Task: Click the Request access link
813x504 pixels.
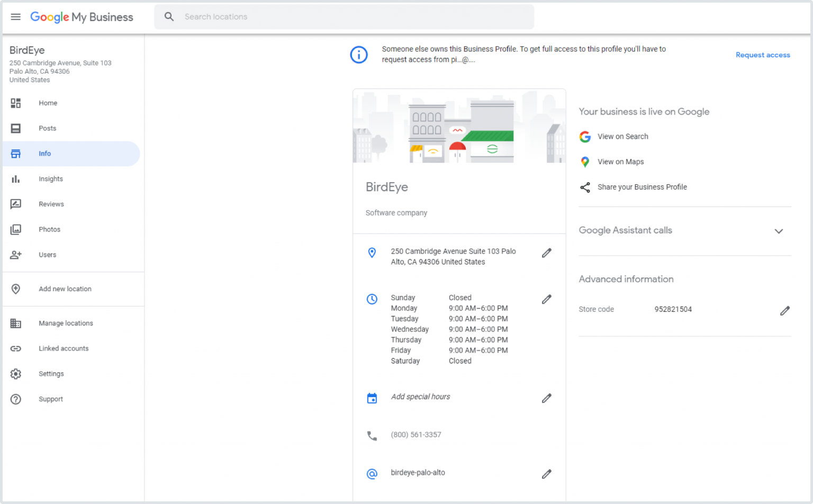Action: click(763, 55)
